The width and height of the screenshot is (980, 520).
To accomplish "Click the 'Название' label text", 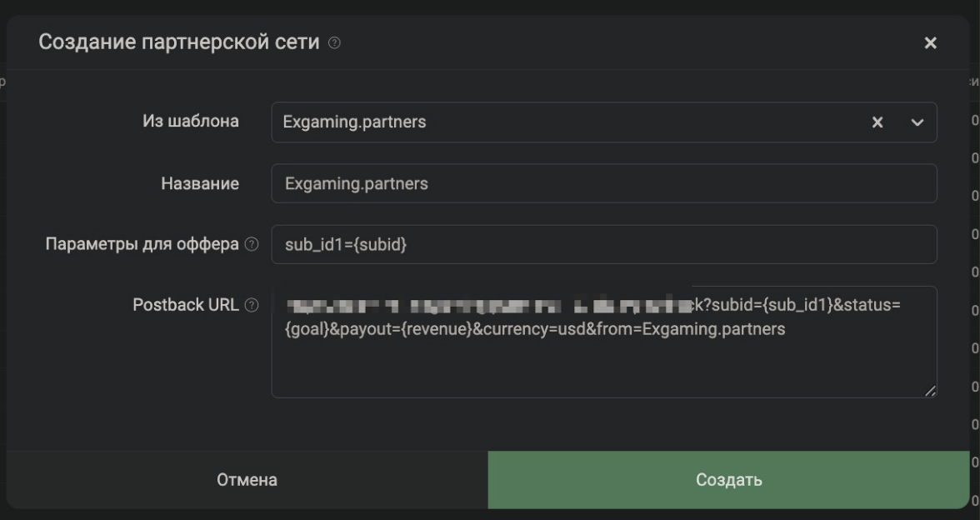I will [200, 183].
